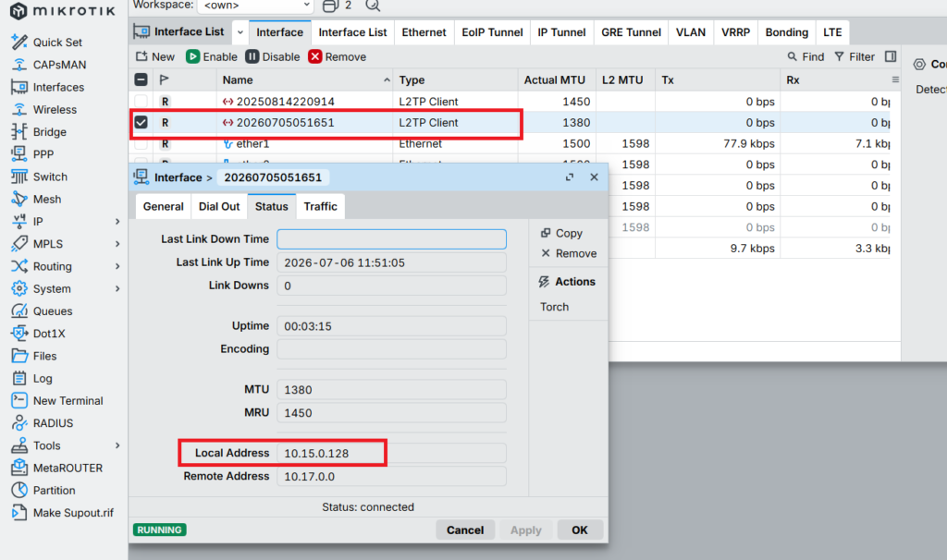Open RADIUS section
This screenshot has height=560, width=947.
coord(43,423)
